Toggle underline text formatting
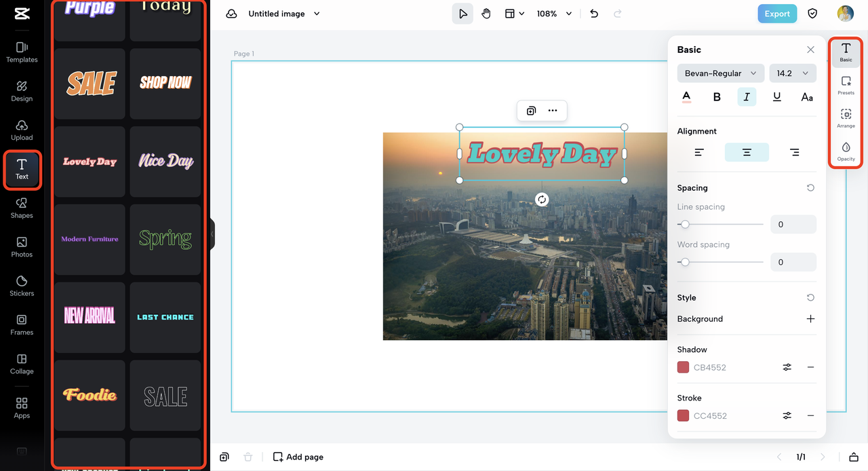Viewport: 868px width, 471px height. (x=777, y=97)
